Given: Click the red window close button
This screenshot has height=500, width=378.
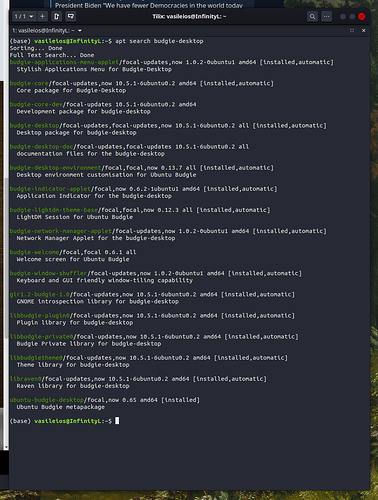Looking at the screenshot, I should coord(362,17).
